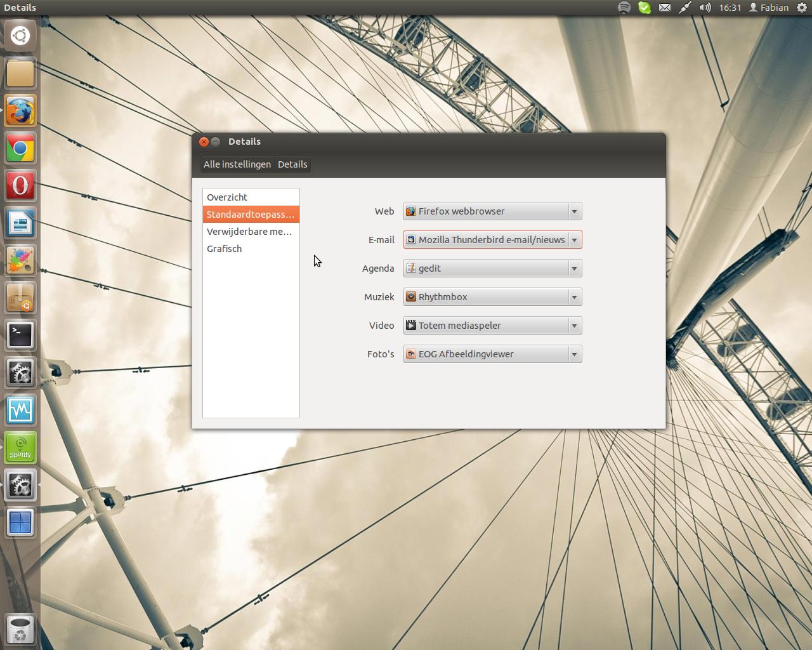This screenshot has width=812, height=650.
Task: Close the Details window
Action: point(204,142)
